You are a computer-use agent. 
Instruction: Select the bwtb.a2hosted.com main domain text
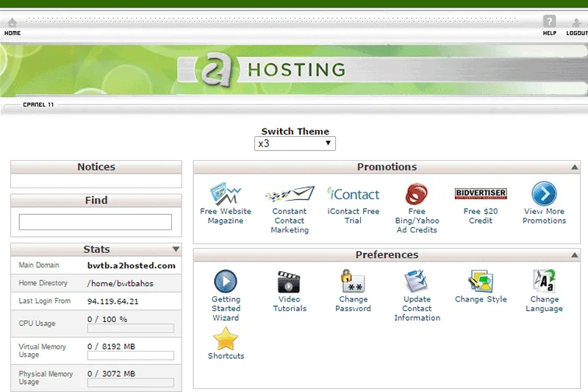coord(132,266)
